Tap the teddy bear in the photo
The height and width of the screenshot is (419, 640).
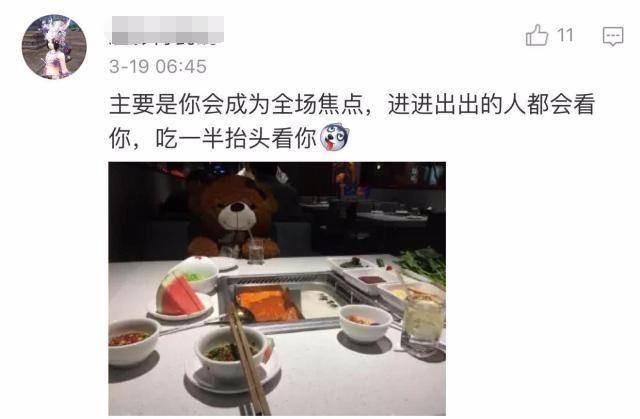pyautogui.click(x=234, y=215)
